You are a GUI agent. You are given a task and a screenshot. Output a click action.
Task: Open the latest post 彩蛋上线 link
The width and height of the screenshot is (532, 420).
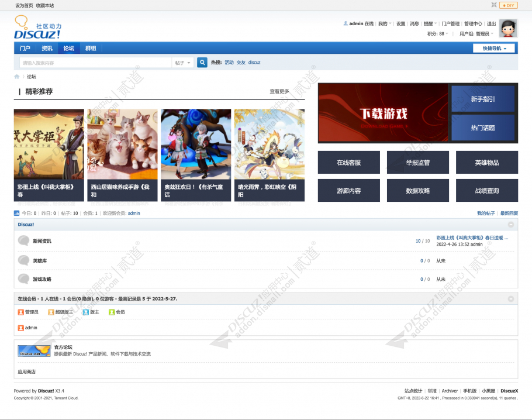[472, 237]
